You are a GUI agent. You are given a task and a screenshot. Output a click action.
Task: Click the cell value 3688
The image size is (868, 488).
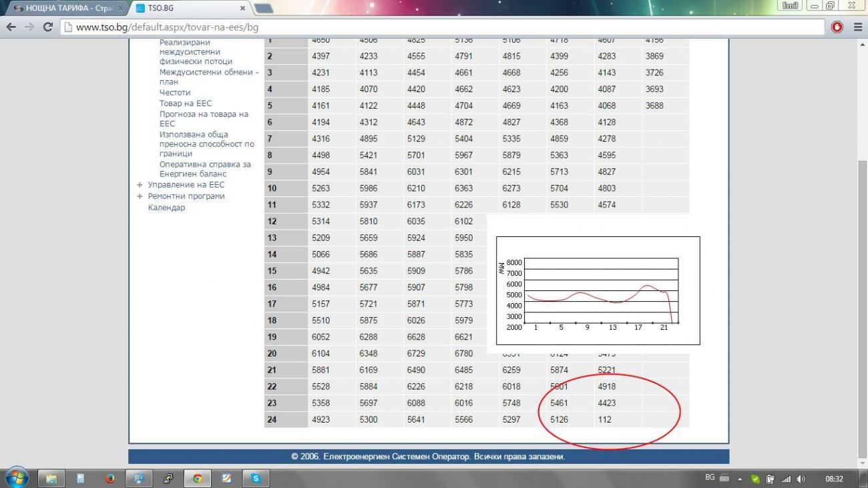point(655,105)
